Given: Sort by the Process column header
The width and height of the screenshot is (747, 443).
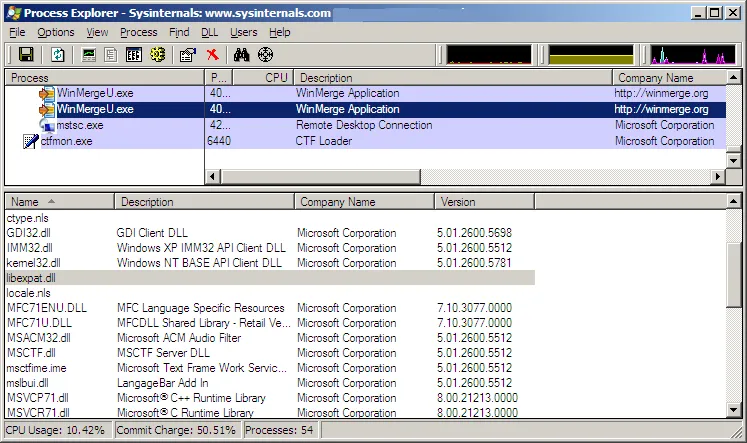Looking at the screenshot, I should pyautogui.click(x=104, y=78).
